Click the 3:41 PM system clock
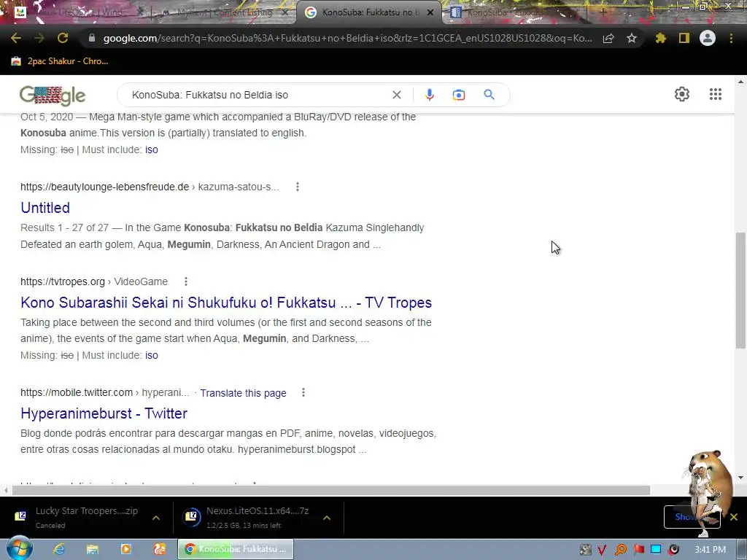This screenshot has width=747, height=560. click(x=710, y=550)
